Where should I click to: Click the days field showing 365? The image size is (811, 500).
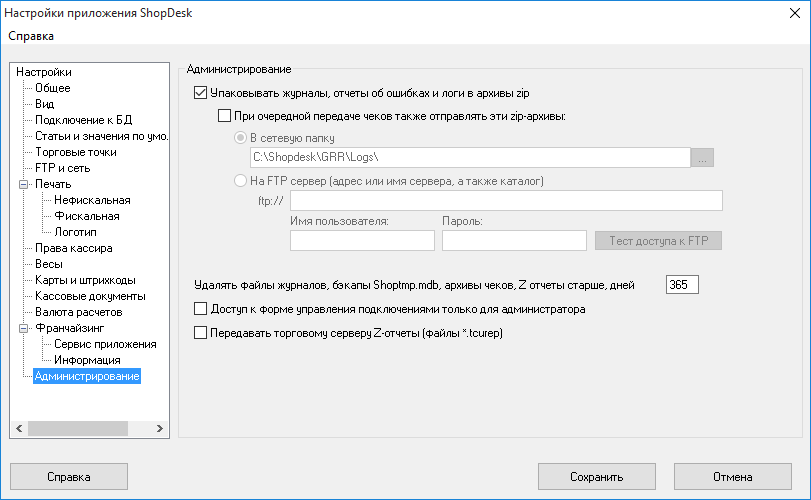pyautogui.click(x=682, y=285)
